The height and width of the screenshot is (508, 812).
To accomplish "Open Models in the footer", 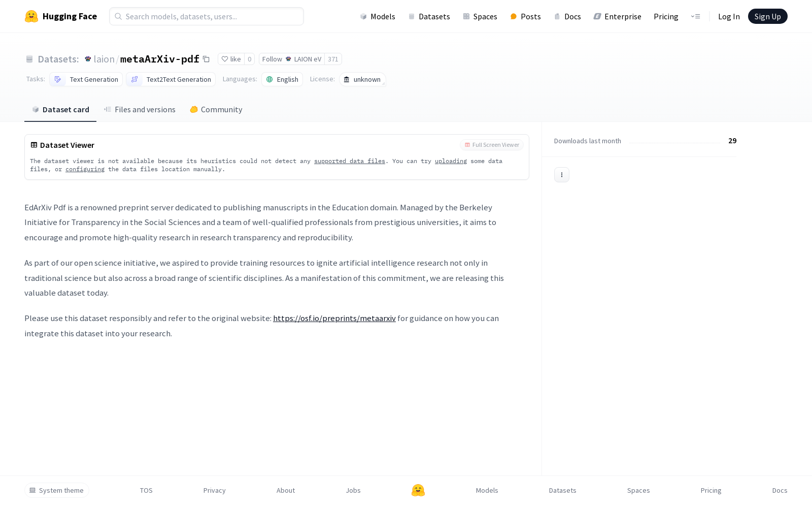I will [487, 490].
